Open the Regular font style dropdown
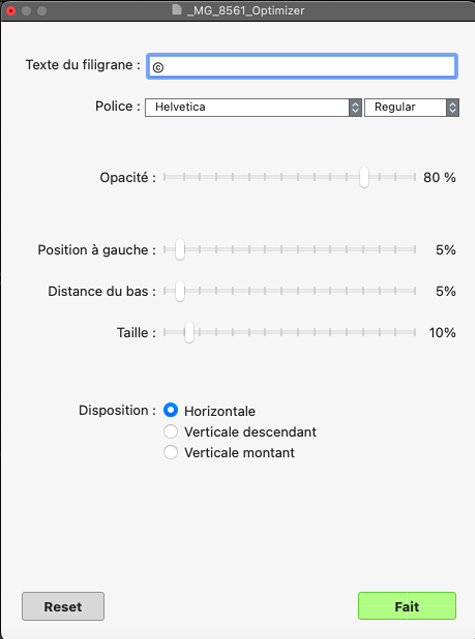 (x=411, y=107)
